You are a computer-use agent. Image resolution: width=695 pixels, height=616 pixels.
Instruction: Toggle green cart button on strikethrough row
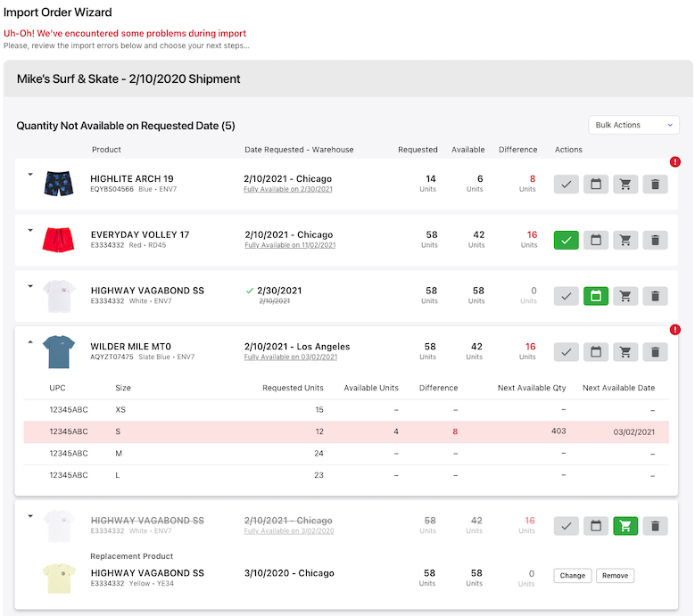point(625,526)
